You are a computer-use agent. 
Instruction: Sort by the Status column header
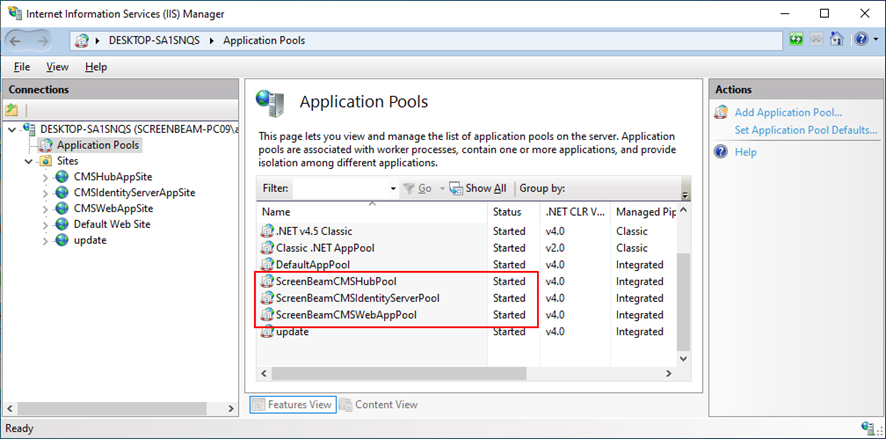(x=514, y=212)
